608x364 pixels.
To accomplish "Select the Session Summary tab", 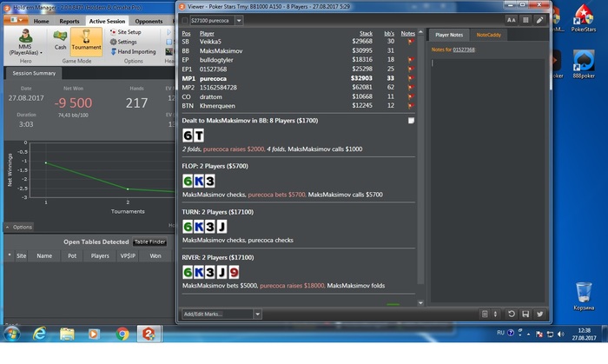I will [x=34, y=73].
